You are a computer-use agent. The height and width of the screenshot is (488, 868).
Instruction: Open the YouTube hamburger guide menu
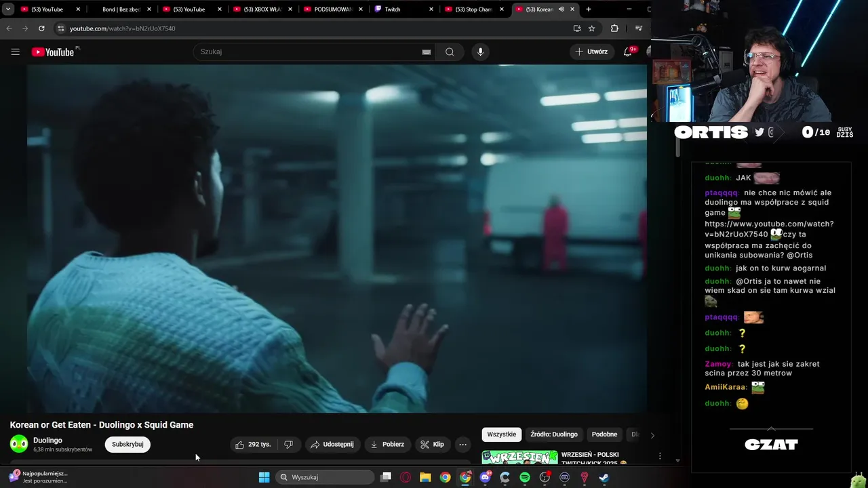pyautogui.click(x=15, y=52)
